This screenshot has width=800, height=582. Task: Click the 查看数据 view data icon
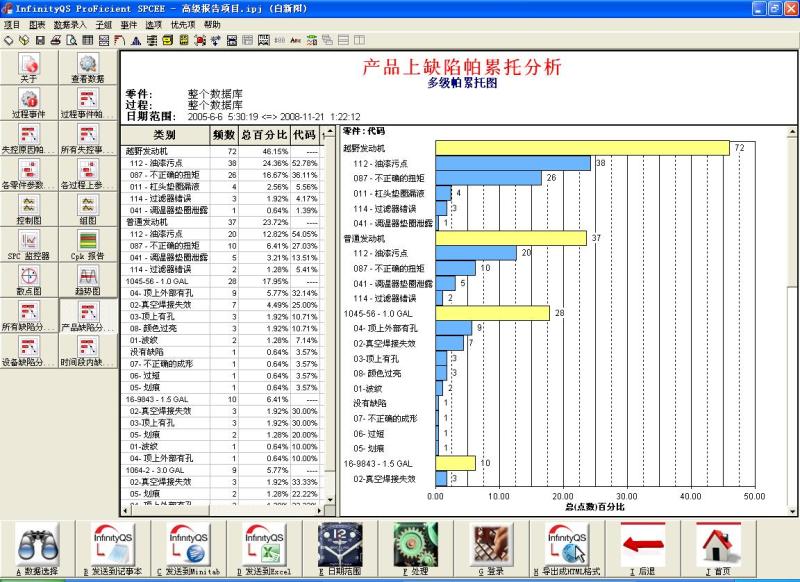tap(88, 68)
